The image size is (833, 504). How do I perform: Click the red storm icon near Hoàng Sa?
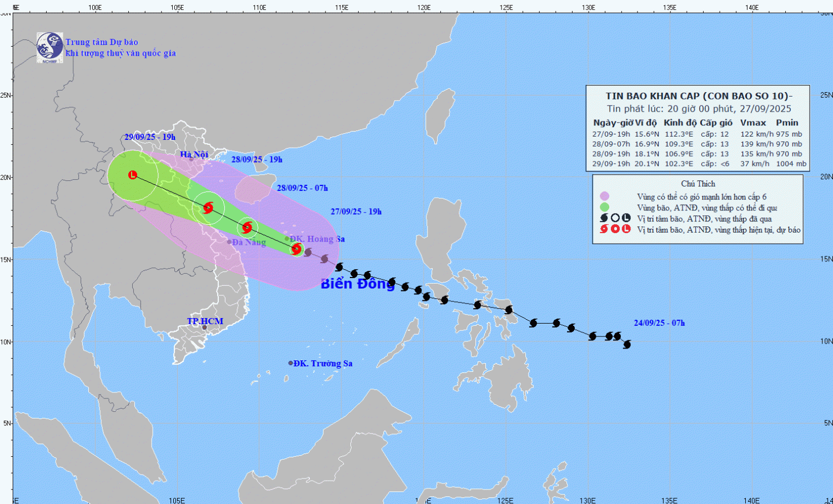(x=297, y=249)
